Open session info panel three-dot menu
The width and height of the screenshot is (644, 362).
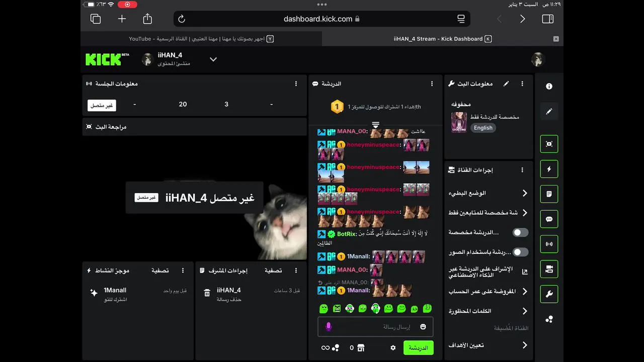pos(296,83)
